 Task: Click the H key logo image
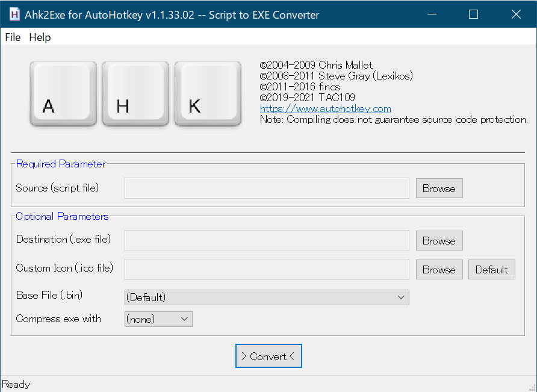pyautogui.click(x=135, y=94)
